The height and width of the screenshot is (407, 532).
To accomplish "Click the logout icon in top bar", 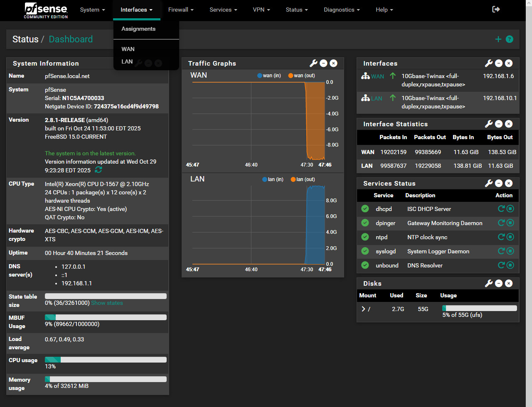I will 496,9.
